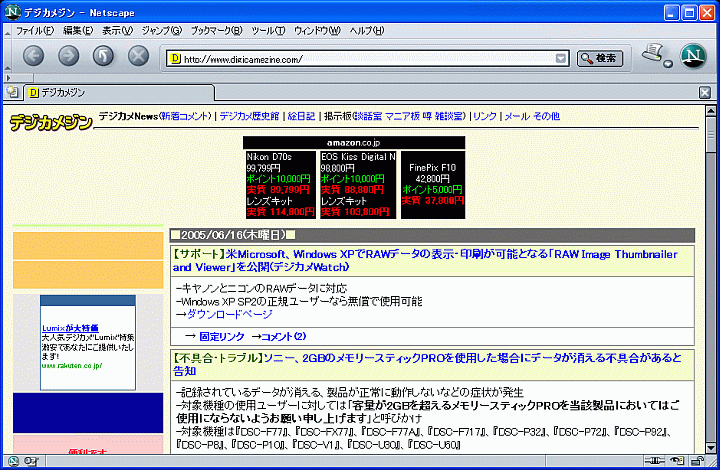Click the Back navigation button
This screenshot has width=720, height=470.
34,56
